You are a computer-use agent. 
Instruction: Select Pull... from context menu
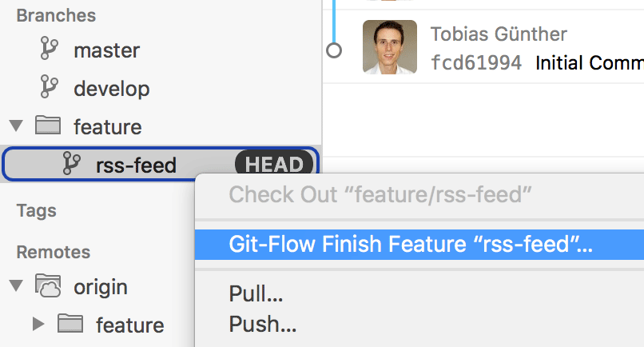(256, 293)
